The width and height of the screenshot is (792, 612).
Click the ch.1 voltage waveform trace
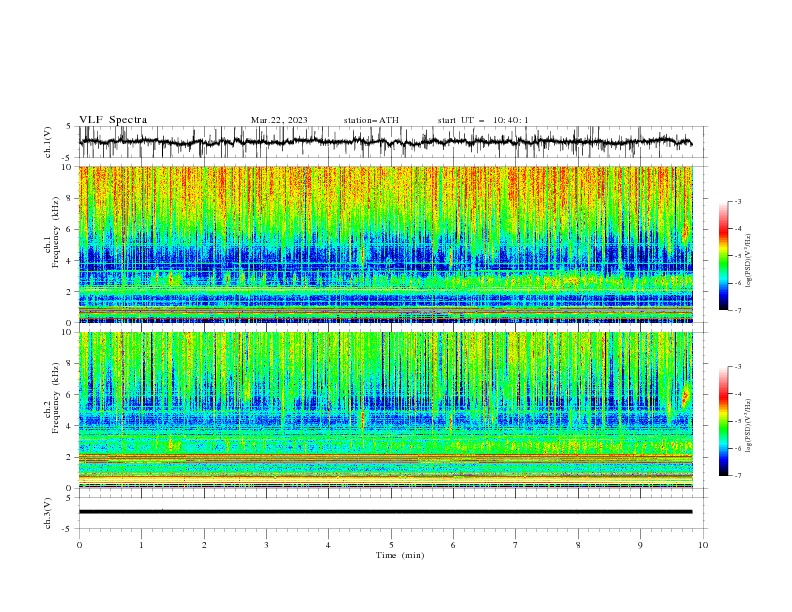pos(385,142)
